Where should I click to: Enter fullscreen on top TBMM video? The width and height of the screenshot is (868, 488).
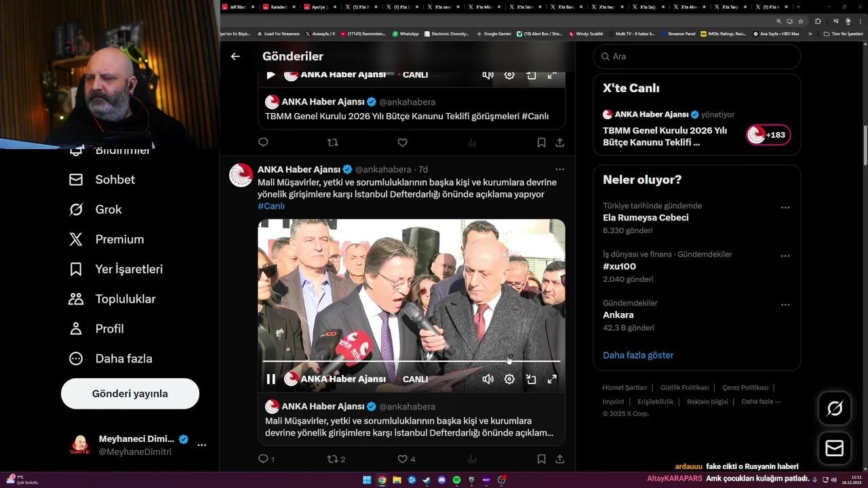pos(552,75)
